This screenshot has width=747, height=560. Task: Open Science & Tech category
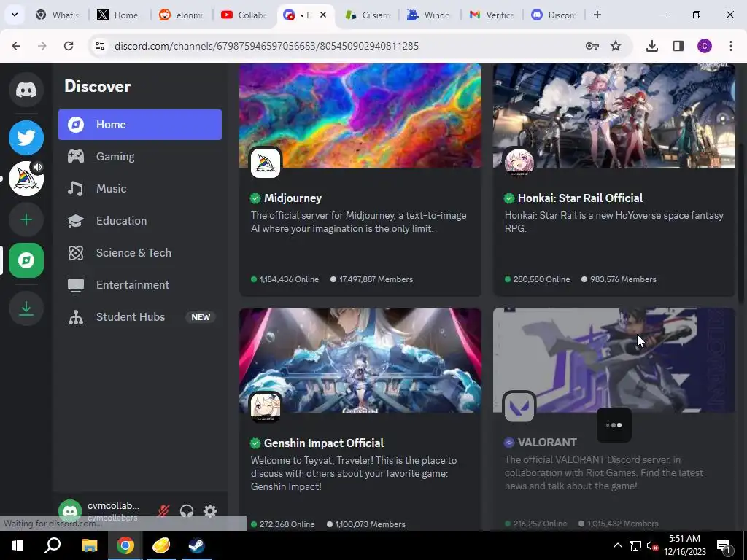coord(140,253)
